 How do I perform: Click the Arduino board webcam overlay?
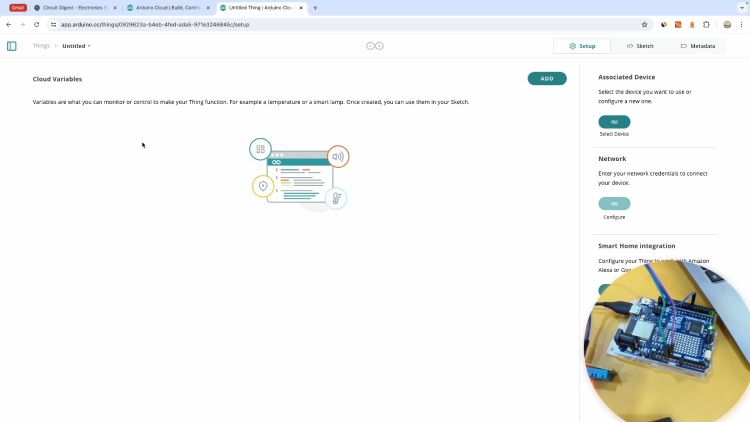point(667,340)
